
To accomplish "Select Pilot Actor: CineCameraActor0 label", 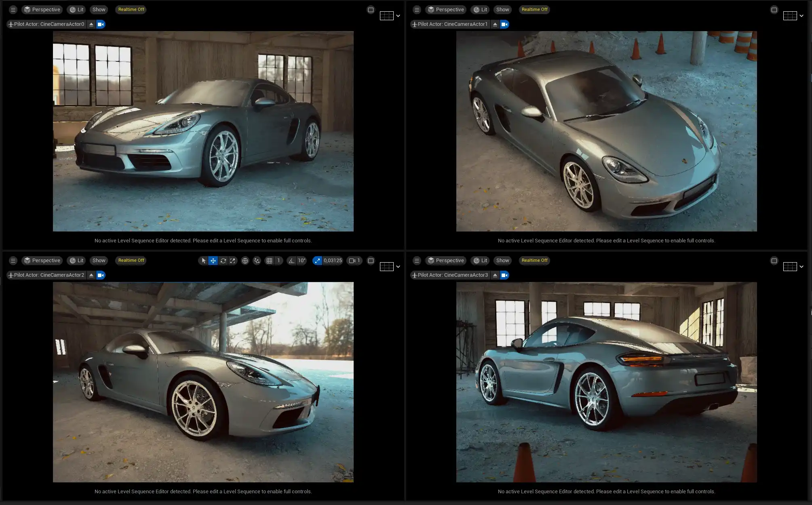I will (46, 24).
